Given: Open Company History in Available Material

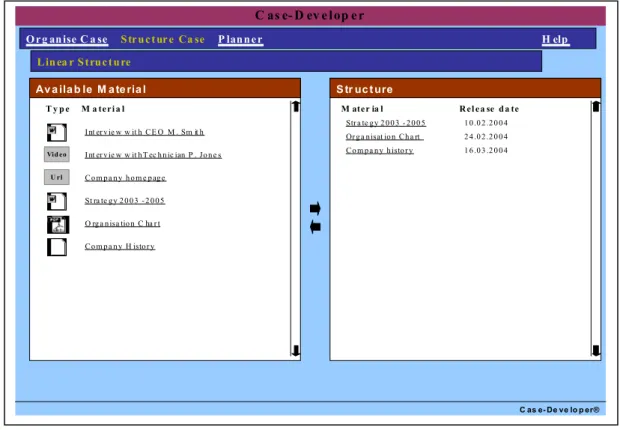Looking at the screenshot, I should pos(119,246).
